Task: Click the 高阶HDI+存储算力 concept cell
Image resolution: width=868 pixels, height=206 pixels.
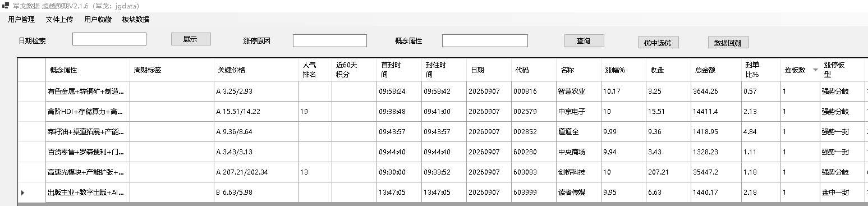Action: click(x=88, y=111)
